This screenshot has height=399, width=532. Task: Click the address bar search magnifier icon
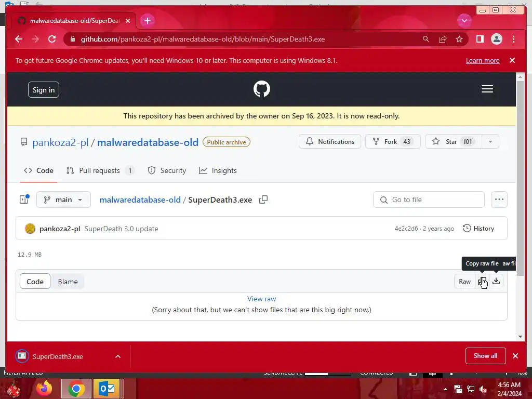[425, 39]
